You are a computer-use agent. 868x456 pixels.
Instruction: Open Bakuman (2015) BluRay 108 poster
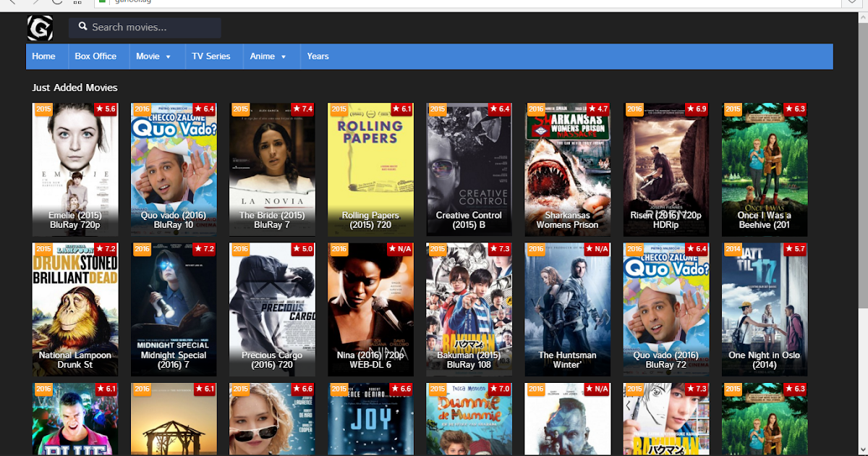[x=469, y=309]
